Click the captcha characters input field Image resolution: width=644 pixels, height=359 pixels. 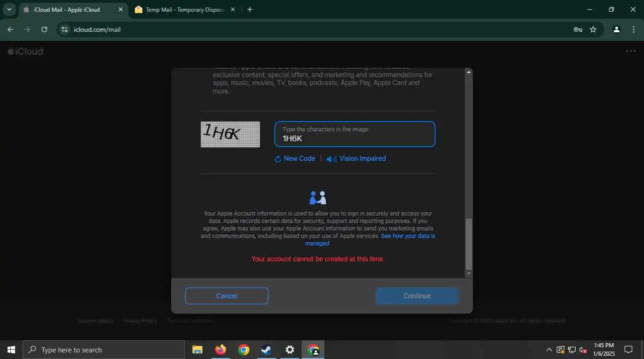tap(355, 134)
